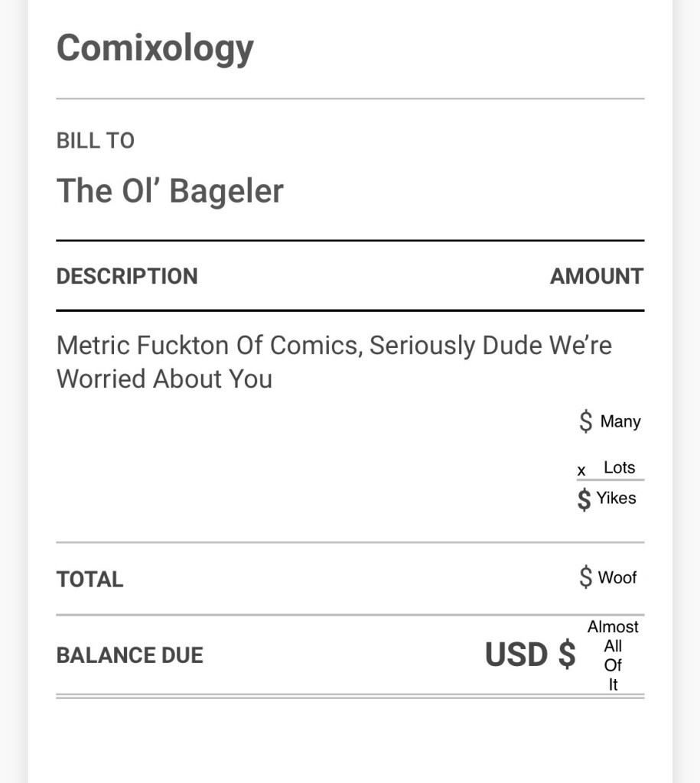Click the TOTAL row label
Viewport: 700px width, 783px height.
tap(90, 579)
